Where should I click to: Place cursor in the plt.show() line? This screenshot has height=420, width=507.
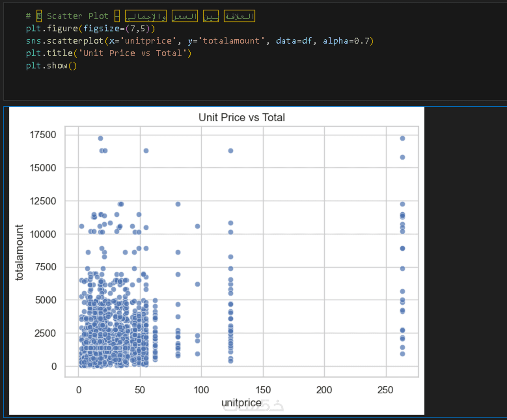point(51,66)
